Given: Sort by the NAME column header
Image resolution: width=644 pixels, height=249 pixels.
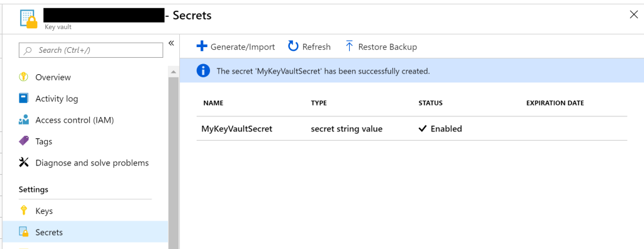Looking at the screenshot, I should tap(213, 103).
